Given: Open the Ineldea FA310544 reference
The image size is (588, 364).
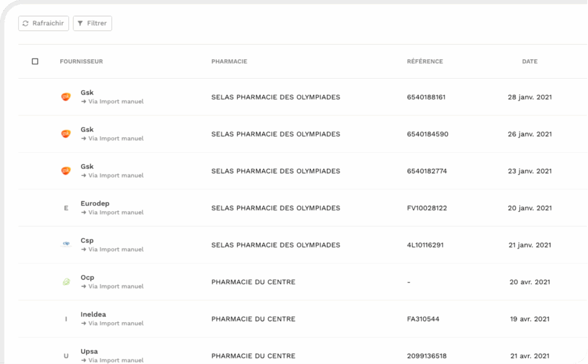Looking at the screenshot, I should pyautogui.click(x=423, y=319).
